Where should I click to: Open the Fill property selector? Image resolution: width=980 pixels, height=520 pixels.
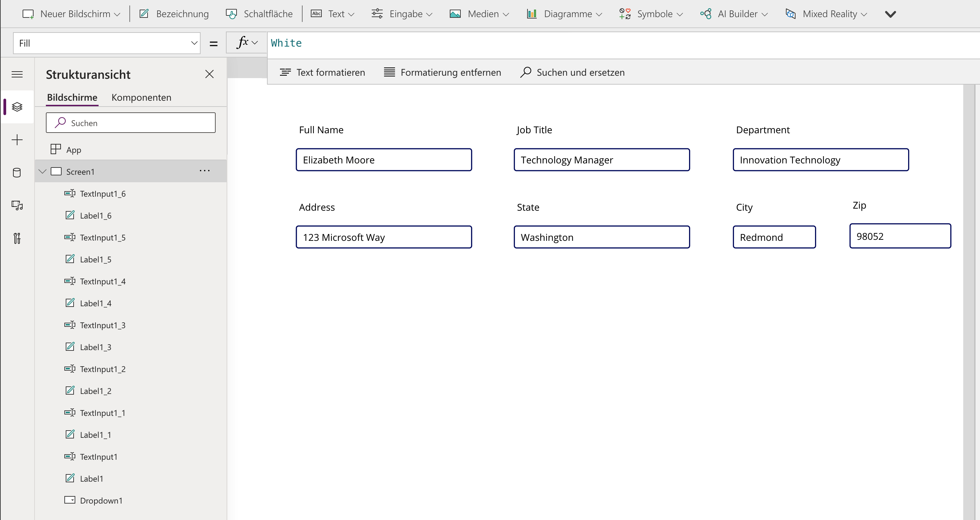106,43
